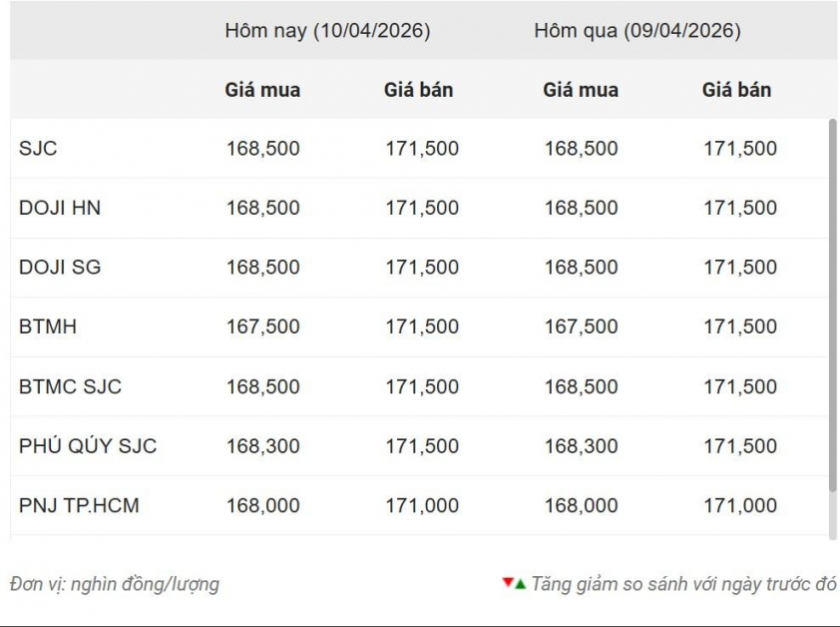Image resolution: width=840 pixels, height=627 pixels.
Task: Click the Hôm nay (10/04/2026) header
Action: coord(327,31)
